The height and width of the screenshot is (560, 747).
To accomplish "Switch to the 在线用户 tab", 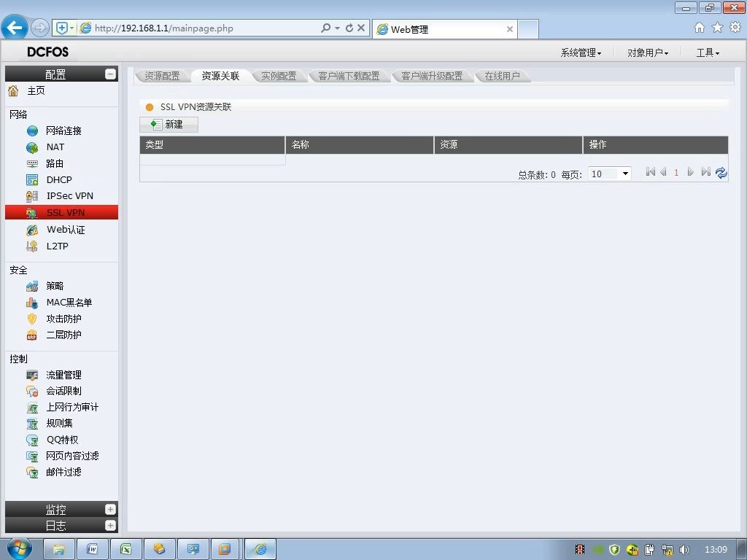I will 502,76.
